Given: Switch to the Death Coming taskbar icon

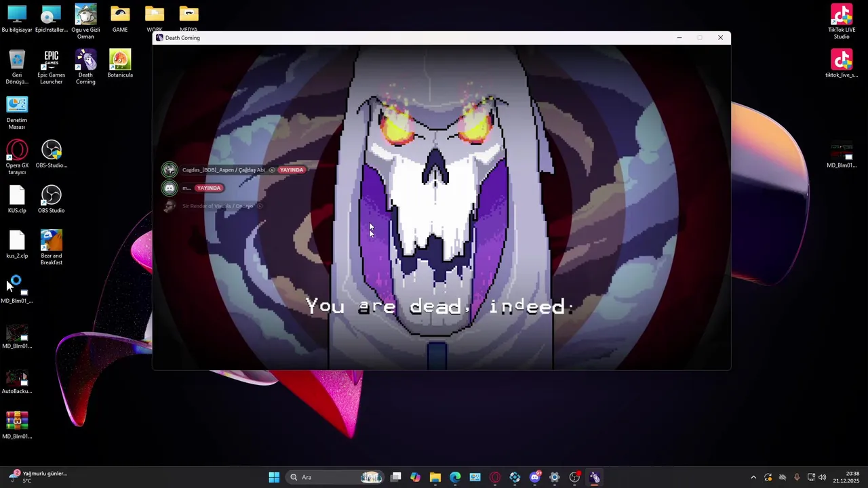Looking at the screenshot, I should (595, 477).
